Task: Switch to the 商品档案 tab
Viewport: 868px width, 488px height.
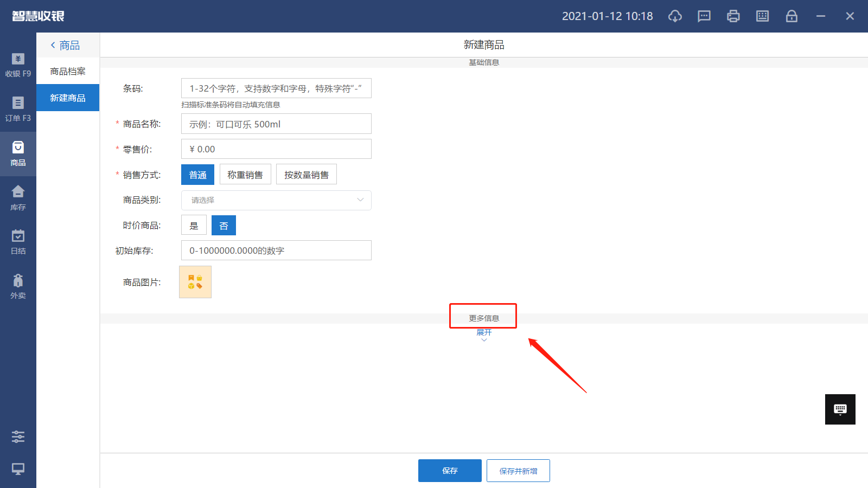Action: coord(67,71)
